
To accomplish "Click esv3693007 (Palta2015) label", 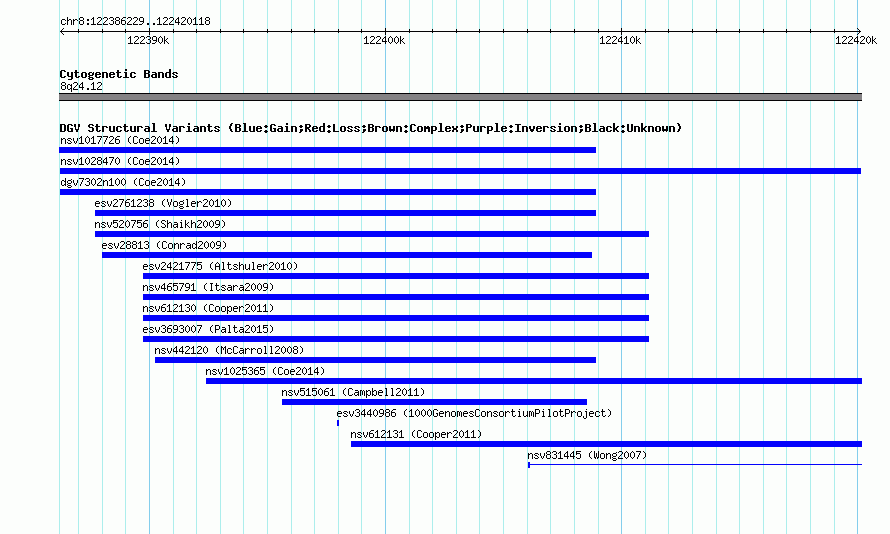I will [208, 329].
